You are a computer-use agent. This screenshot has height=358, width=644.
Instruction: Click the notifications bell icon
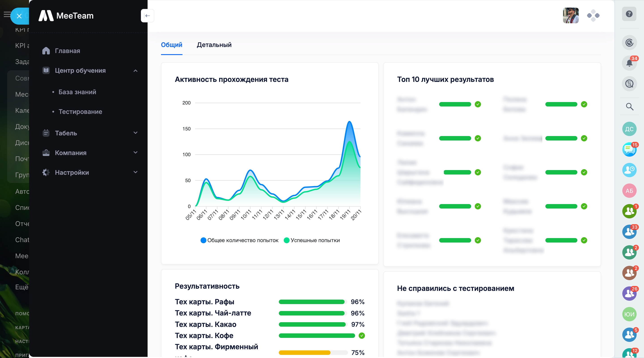[629, 63]
